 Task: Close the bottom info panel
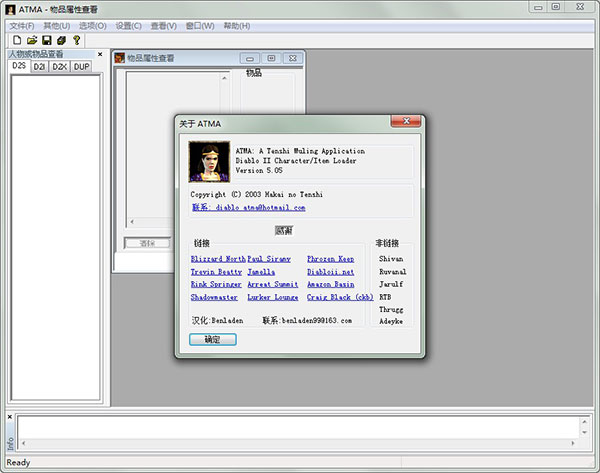(x=10, y=416)
